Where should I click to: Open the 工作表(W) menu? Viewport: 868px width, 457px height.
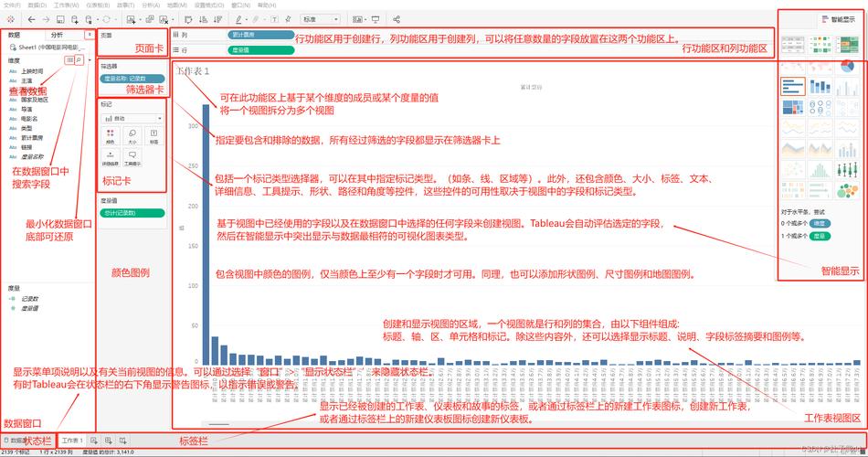coord(67,5)
